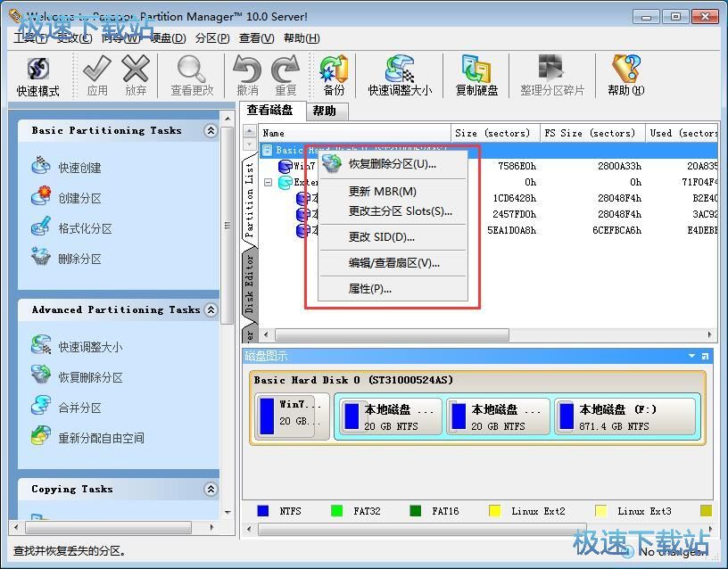728x569 pixels.
Task: Collapse Copying Tasks panel
Action: tap(211, 489)
